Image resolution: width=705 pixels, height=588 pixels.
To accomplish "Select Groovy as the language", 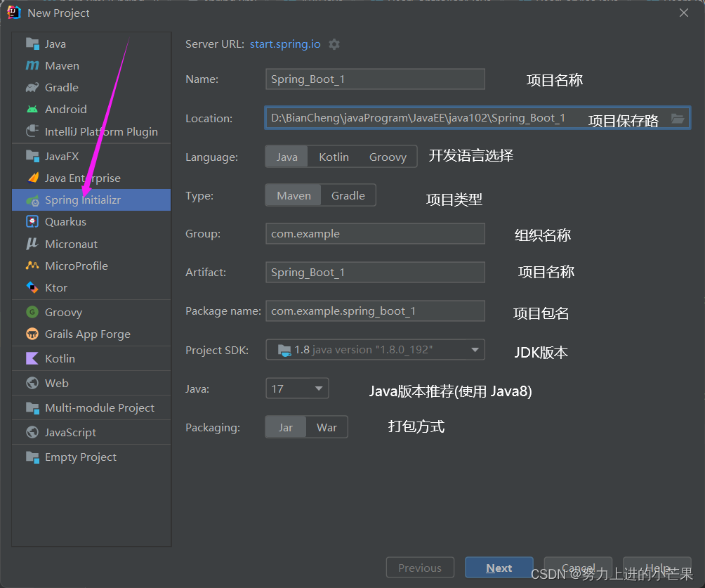I will (x=388, y=157).
